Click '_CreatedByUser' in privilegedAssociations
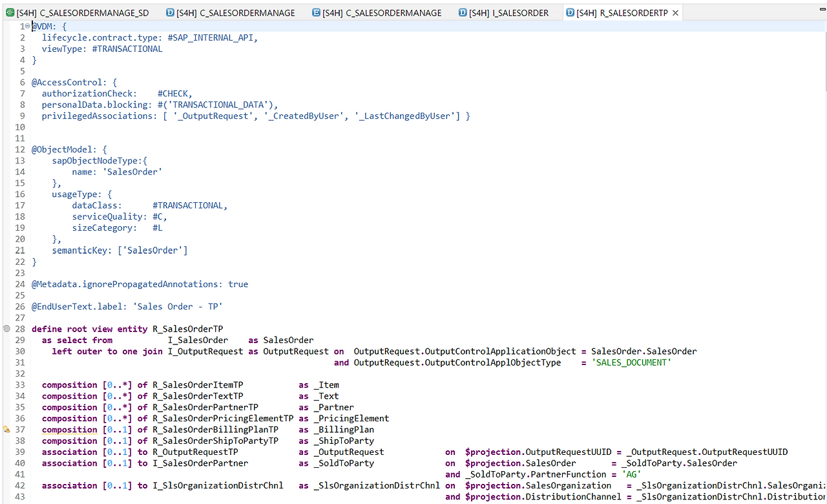Screen dimensions: 827x504 (x=304, y=116)
